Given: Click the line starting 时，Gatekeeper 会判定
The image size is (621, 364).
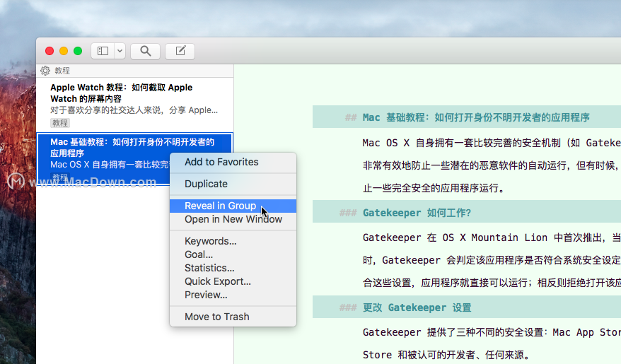Looking at the screenshot, I should 492,260.
